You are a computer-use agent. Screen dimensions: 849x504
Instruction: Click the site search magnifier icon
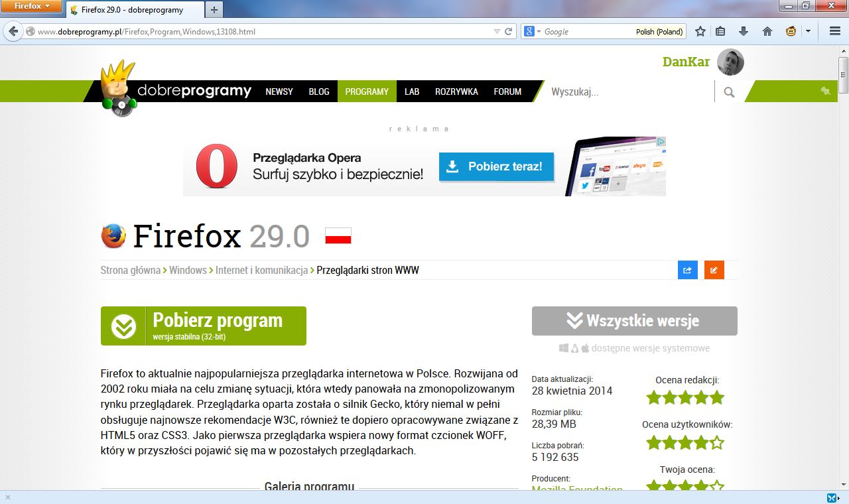728,92
